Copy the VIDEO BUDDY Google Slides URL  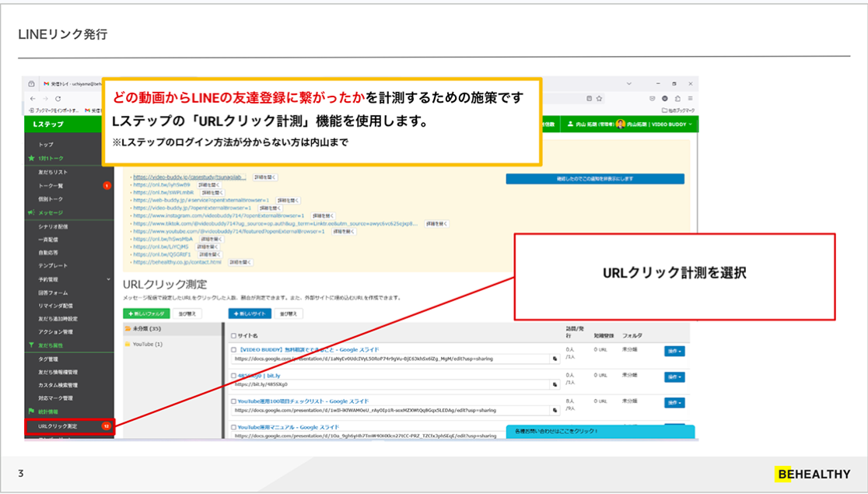[x=555, y=359]
